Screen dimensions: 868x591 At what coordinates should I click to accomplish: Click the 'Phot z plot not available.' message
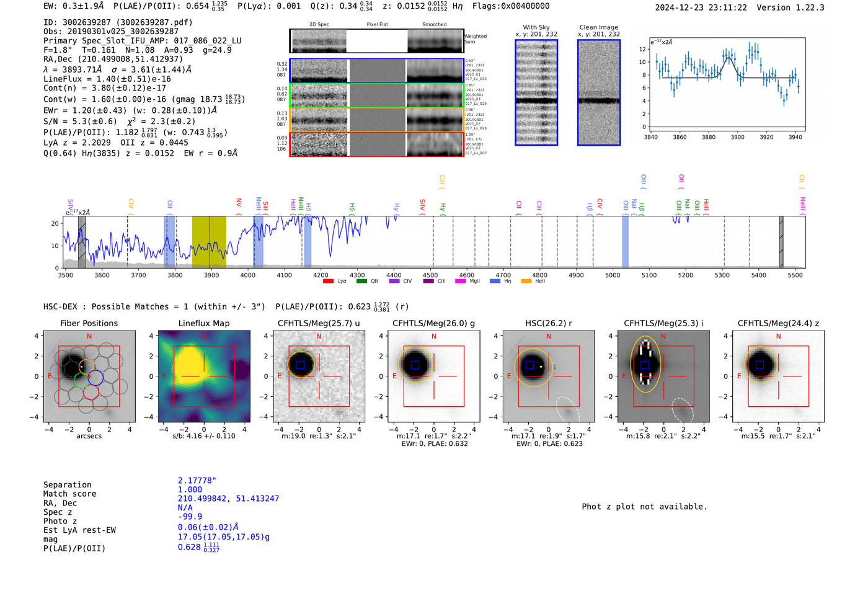tap(644, 507)
